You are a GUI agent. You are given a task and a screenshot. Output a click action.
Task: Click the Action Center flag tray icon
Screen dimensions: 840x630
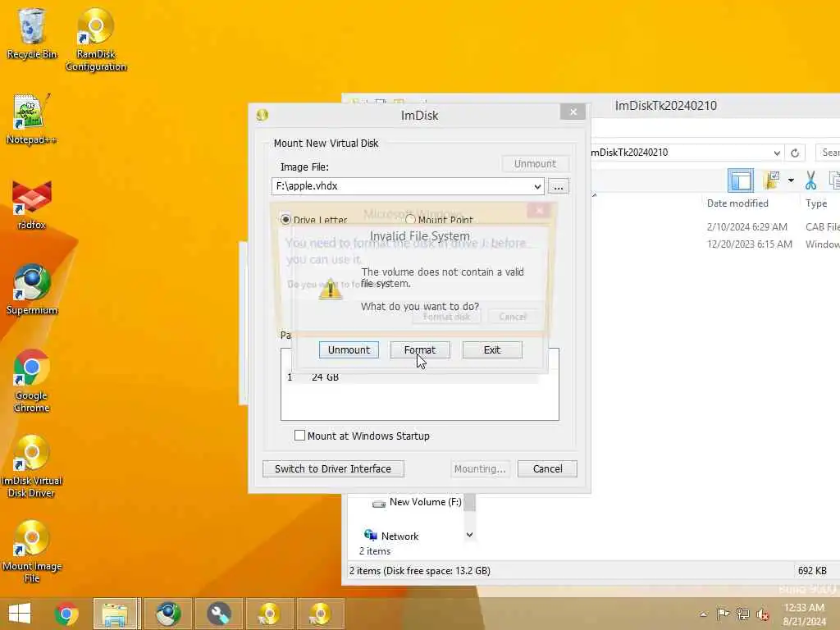723,614
